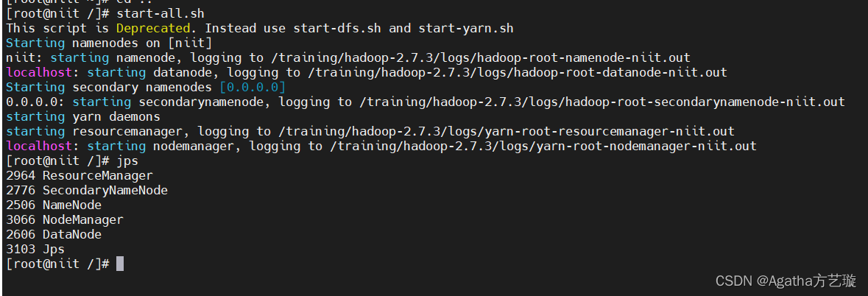The width and height of the screenshot is (868, 296).
Task: Click the blue [0.0.0.0] address text
Action: [x=252, y=87]
